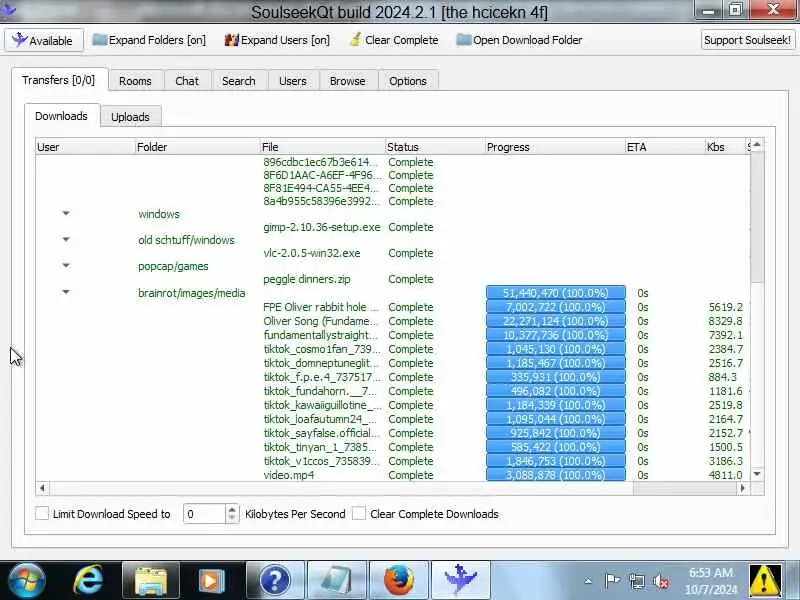The width and height of the screenshot is (800, 600).
Task: Toggle Expand Folders [on] button
Action: (x=149, y=40)
